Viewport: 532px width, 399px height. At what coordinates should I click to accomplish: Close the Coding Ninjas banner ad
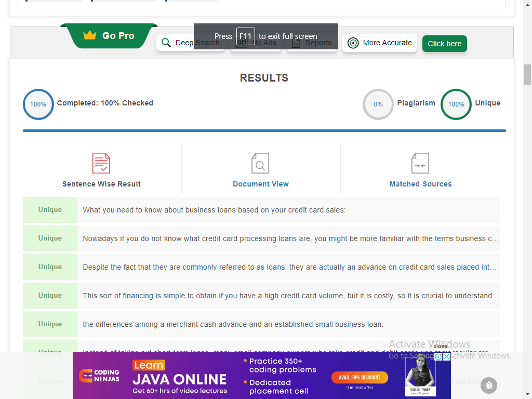click(x=447, y=356)
